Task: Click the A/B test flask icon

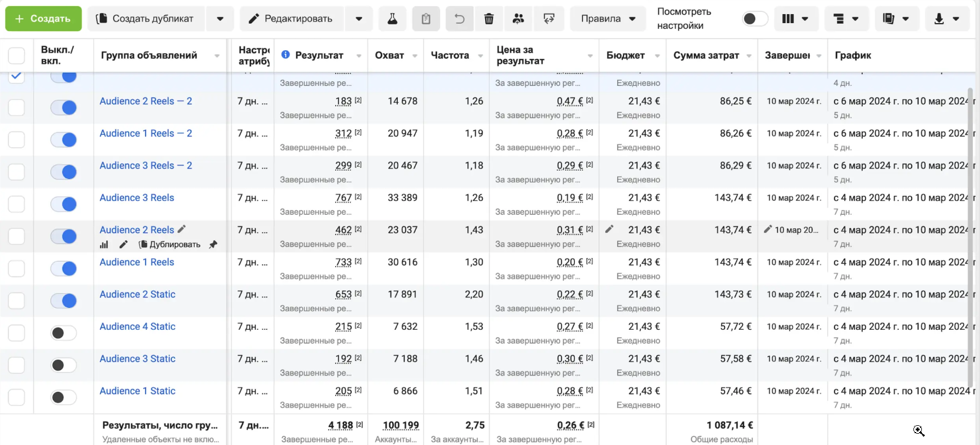Action: [392, 19]
